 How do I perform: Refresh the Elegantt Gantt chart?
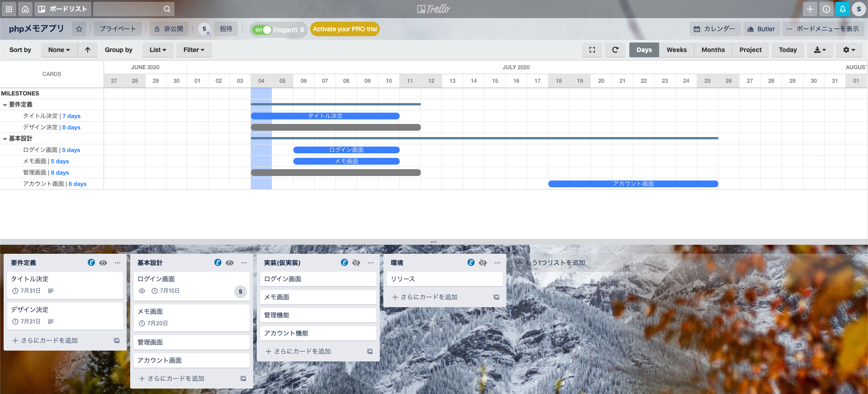[615, 50]
